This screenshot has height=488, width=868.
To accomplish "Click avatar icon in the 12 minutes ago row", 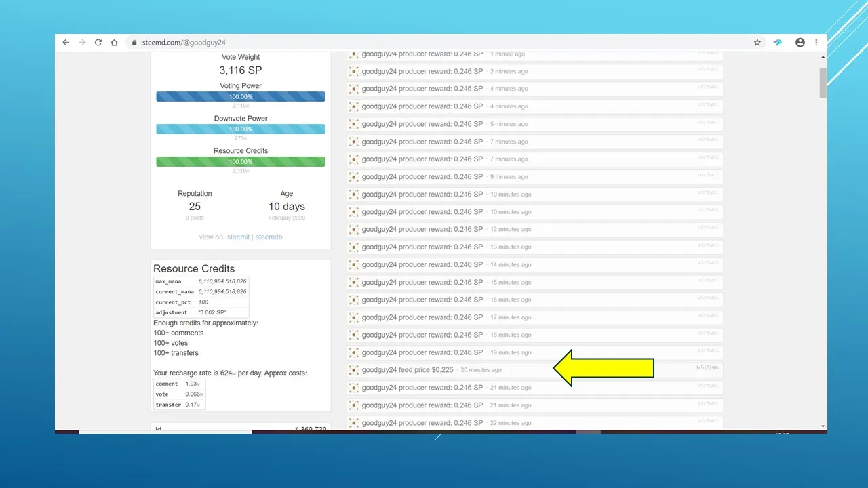I will pos(354,229).
